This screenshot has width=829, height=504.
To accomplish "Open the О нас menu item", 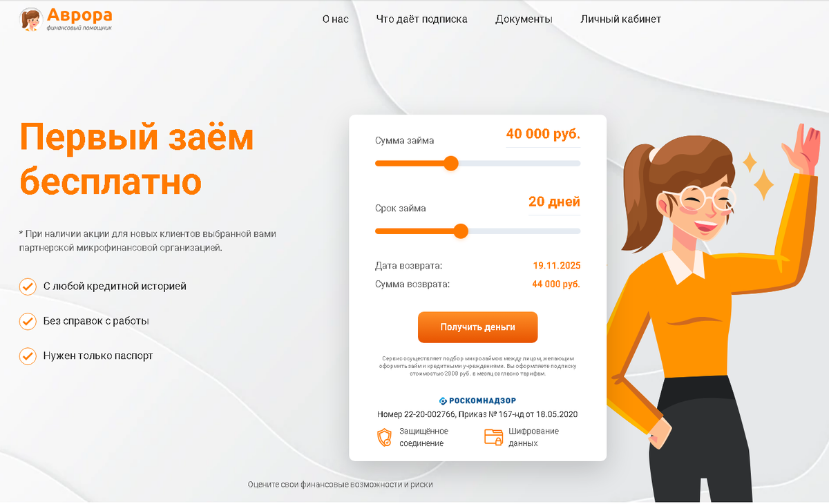I will [336, 19].
